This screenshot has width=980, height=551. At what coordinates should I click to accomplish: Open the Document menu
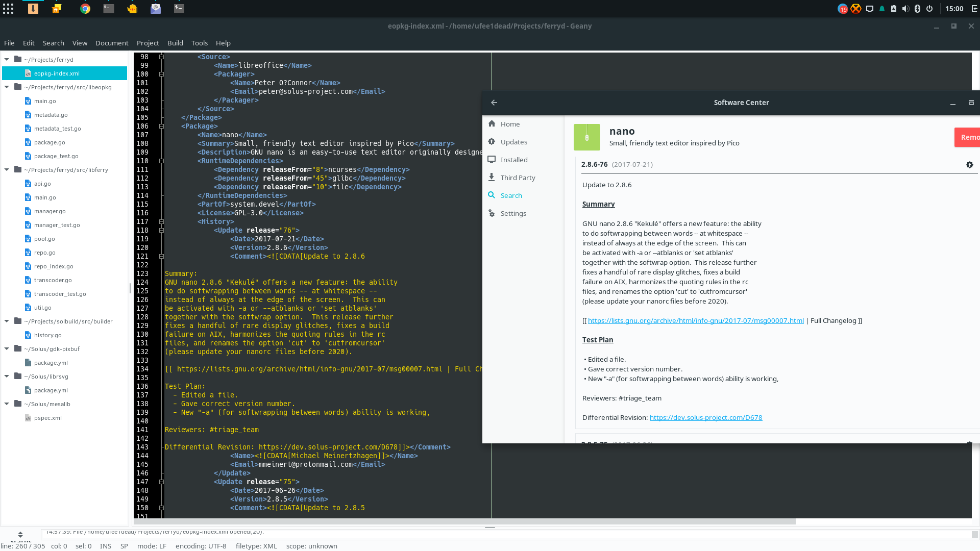click(x=112, y=43)
